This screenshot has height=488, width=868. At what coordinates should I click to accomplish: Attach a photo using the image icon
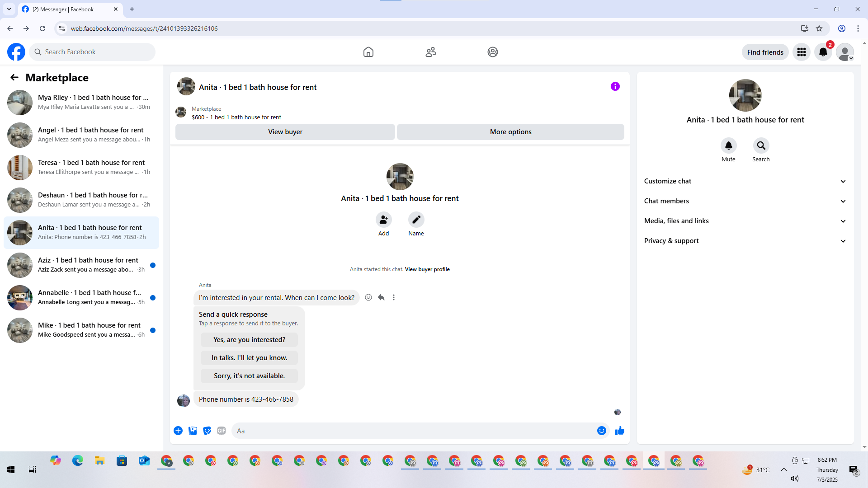(x=193, y=431)
